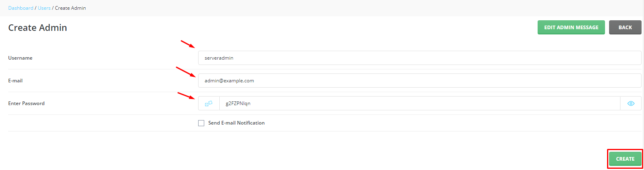Focus the Enter Password input field
This screenshot has width=644, height=170.
[x=419, y=103]
